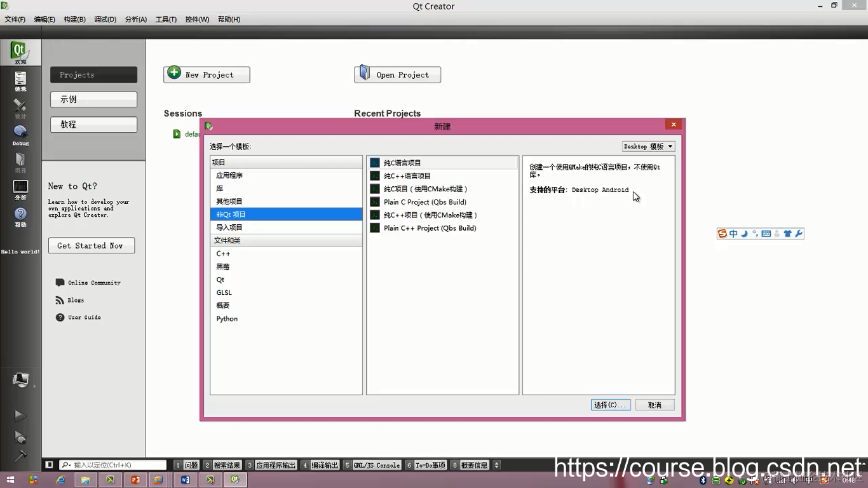868x488 pixels.
Task: Open the 工具(T) menu
Action: pos(166,19)
